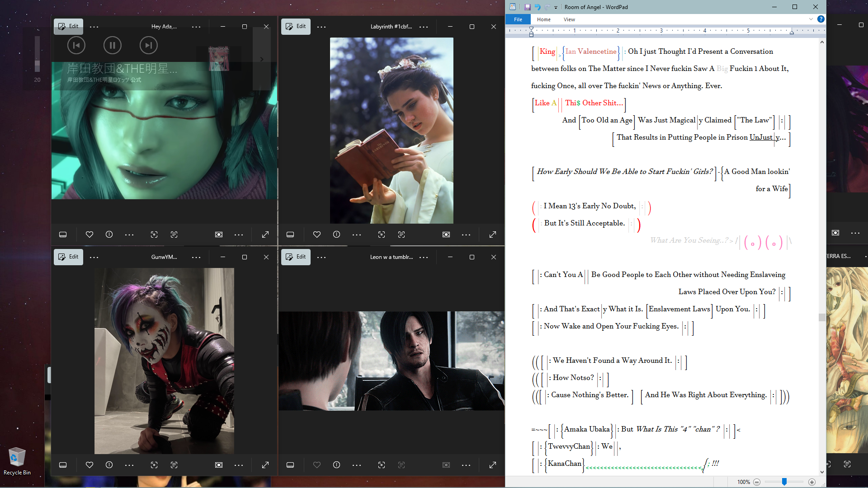868x488 pixels.
Task: Switch to WordPad View tab
Action: (569, 19)
